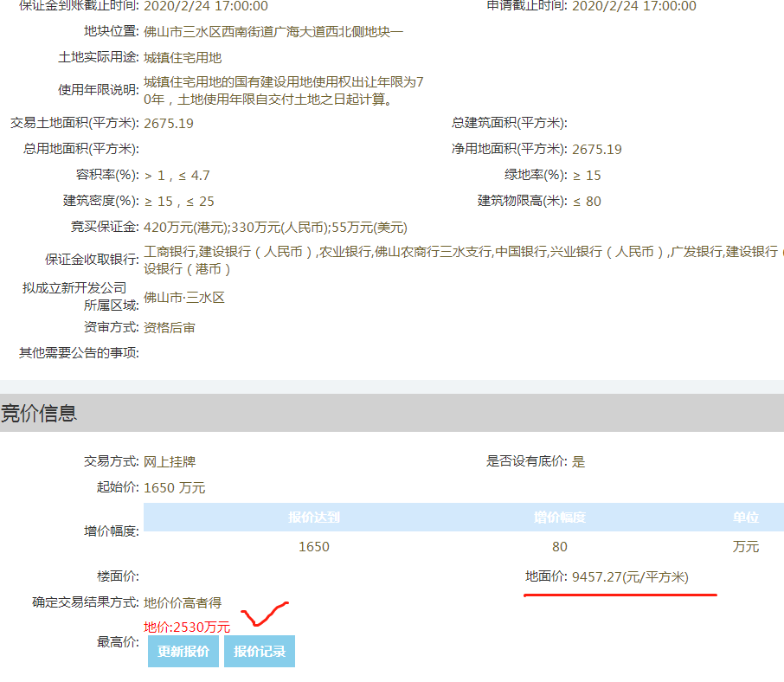Click the 申请截止时间 deadline date value
This screenshot has height=682, width=784.
[634, 6]
